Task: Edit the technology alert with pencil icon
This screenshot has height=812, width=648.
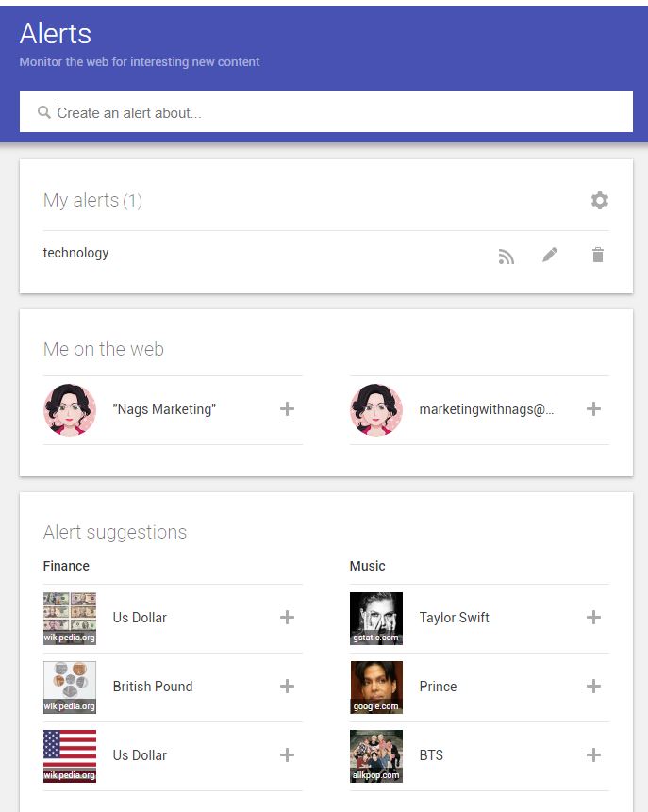Action: [x=550, y=255]
